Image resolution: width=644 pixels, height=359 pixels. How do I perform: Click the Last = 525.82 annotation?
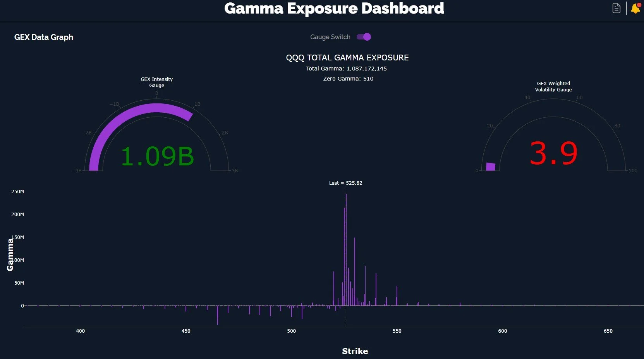click(346, 183)
